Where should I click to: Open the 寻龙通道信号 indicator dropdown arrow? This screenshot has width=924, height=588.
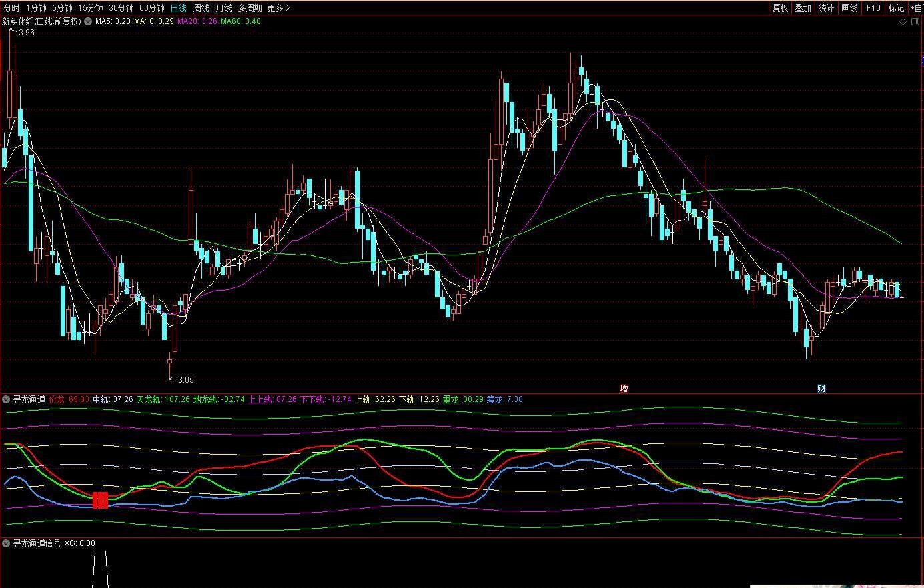tap(6, 543)
